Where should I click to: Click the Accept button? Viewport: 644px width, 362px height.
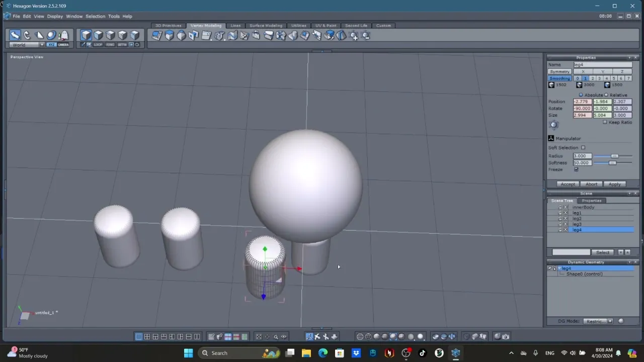click(x=568, y=184)
